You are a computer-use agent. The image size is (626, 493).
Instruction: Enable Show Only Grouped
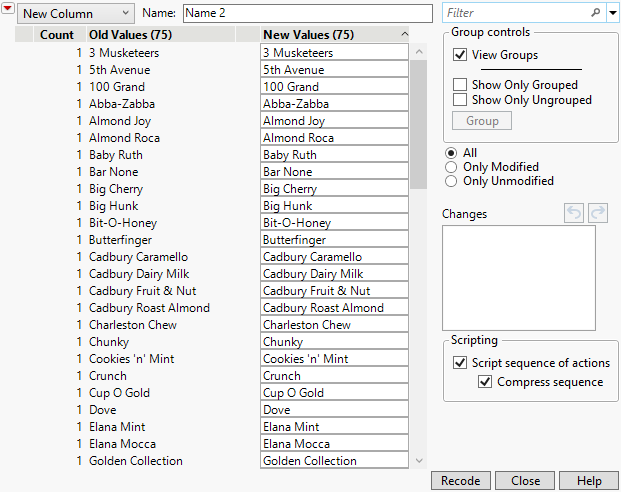point(460,86)
